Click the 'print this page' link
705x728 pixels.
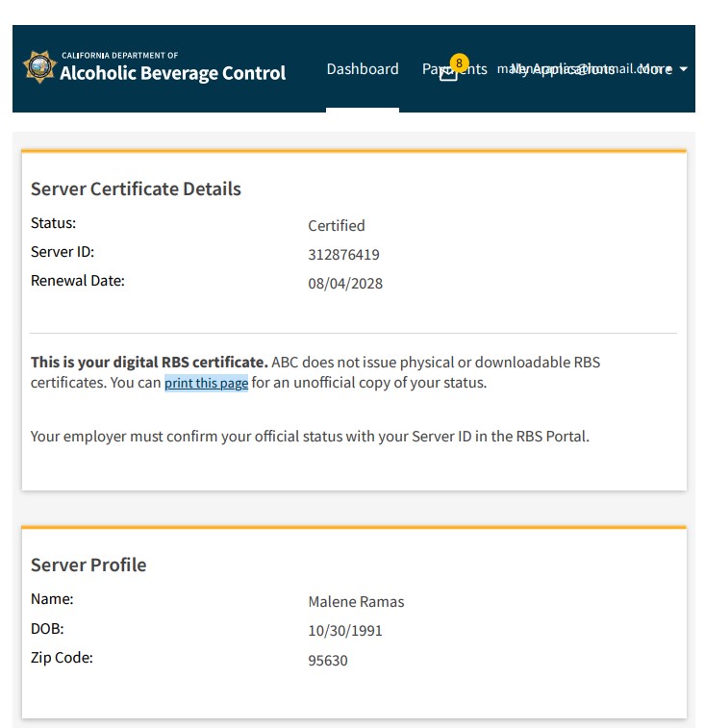206,383
